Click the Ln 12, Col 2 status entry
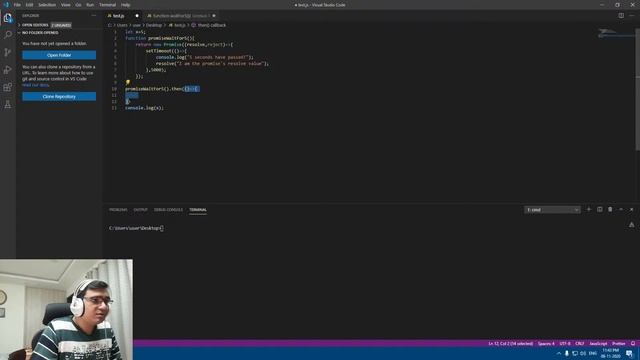This screenshot has width=640, height=360. pyautogui.click(x=511, y=344)
